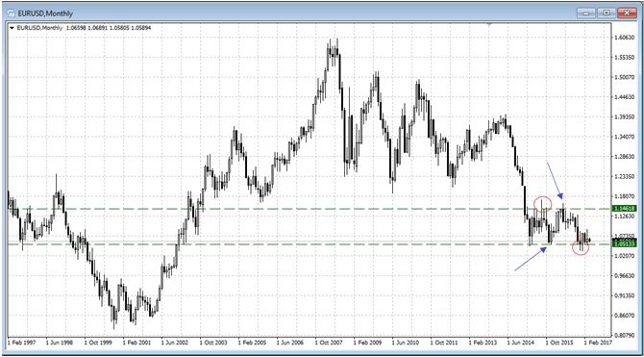
Task: Select the lower green dashed horizontal line
Action: [x=309, y=244]
